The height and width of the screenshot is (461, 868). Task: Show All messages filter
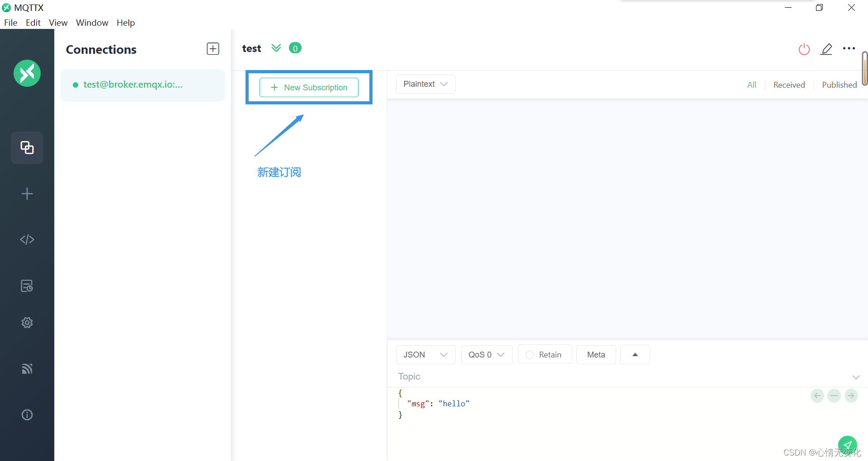click(752, 85)
